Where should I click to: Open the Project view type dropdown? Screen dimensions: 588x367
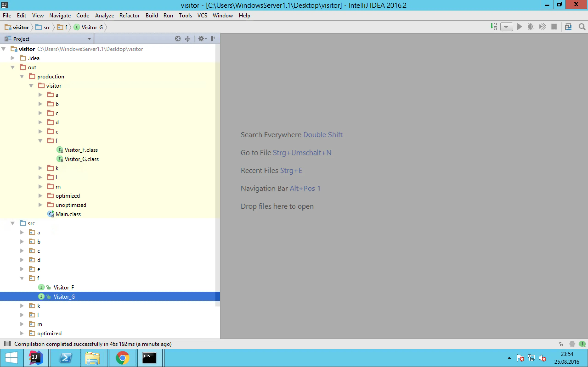coord(89,39)
